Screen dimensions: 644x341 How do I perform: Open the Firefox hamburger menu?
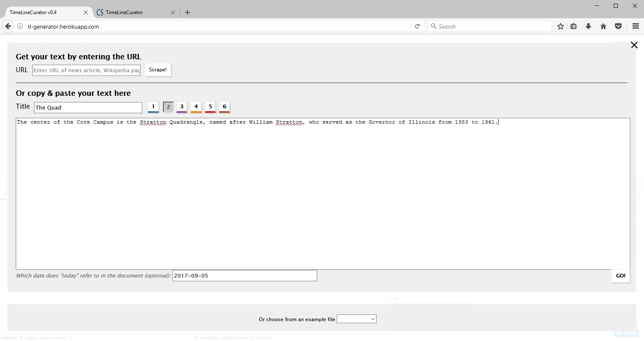[x=635, y=27]
